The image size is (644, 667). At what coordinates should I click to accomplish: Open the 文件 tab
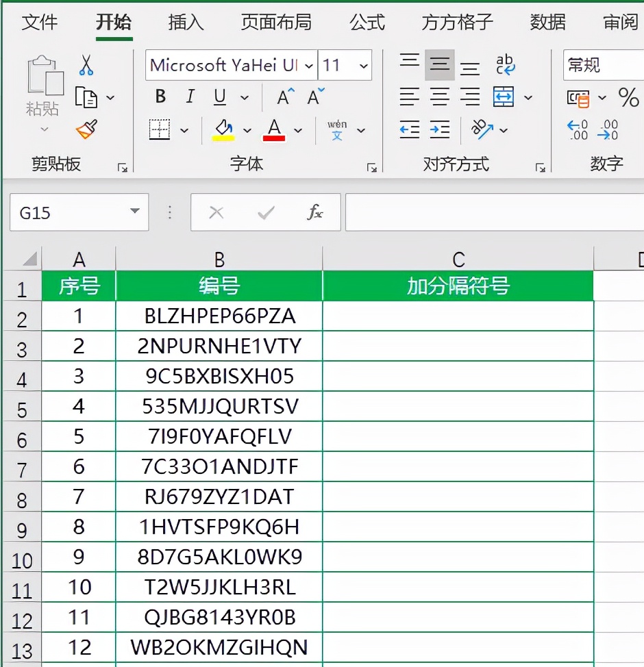(39, 22)
